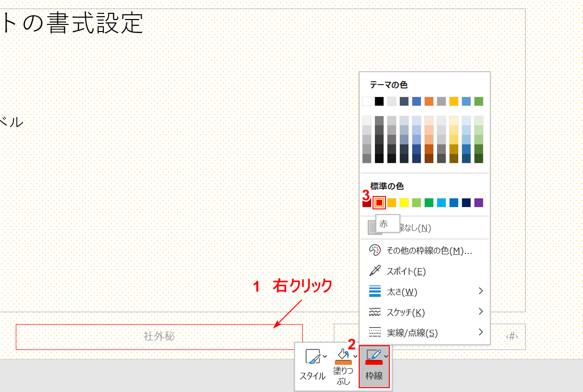Pick the red standard color swatch
Viewport: 583px width, 392px height.
379,203
